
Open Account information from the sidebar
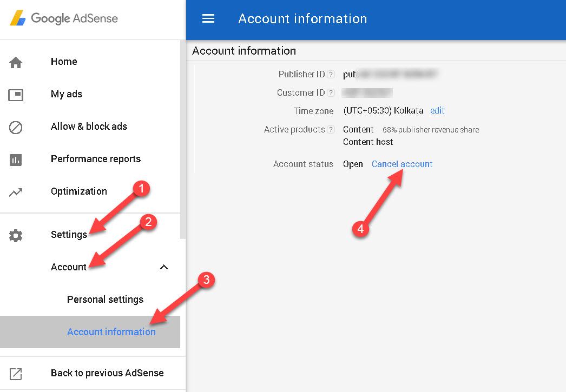(111, 331)
